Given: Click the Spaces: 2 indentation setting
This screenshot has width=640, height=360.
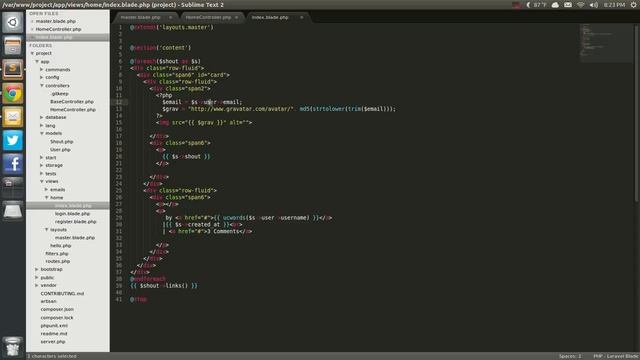Looking at the screenshot, I should point(570,356).
